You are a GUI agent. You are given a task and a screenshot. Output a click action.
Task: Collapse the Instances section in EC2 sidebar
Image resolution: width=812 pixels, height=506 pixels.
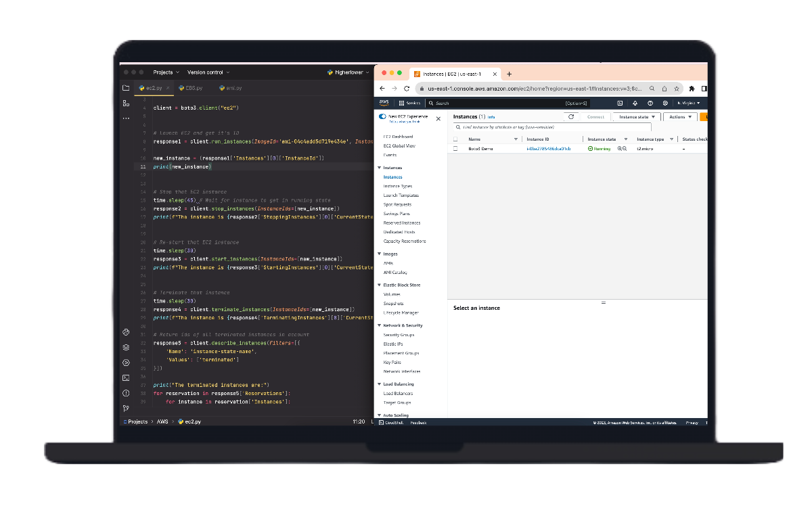pyautogui.click(x=380, y=167)
